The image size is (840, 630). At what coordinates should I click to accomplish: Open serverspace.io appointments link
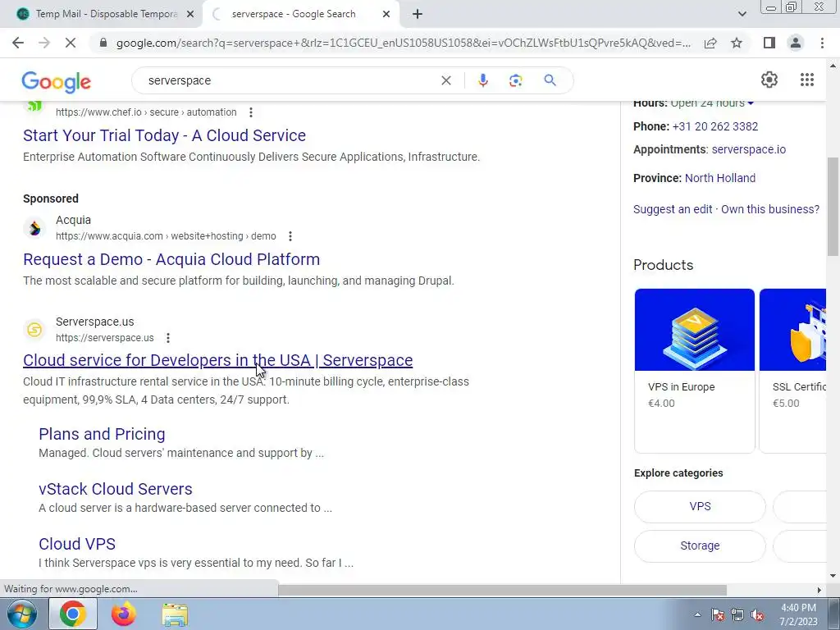748,149
